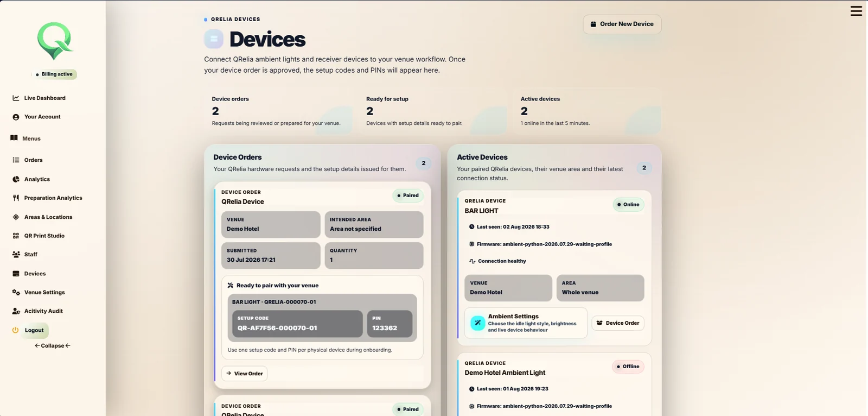Click BAR LIGHT · QRELIA-000070-01 label

tap(274, 302)
